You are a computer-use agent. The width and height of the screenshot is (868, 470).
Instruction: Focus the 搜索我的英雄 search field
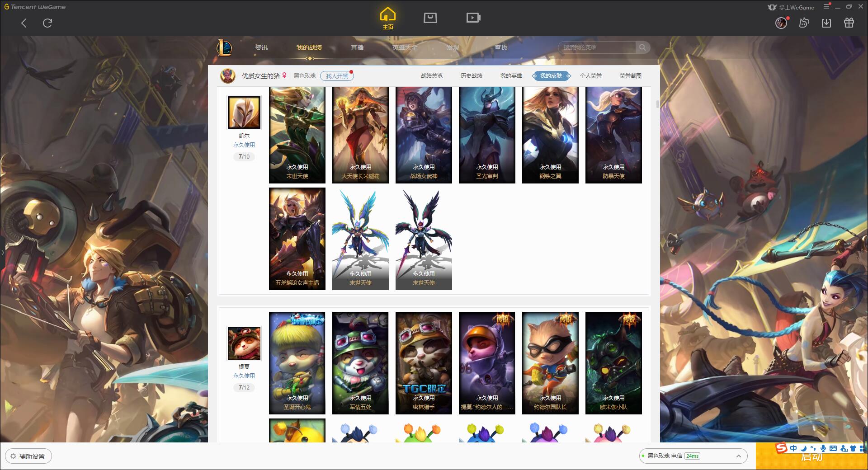click(x=597, y=47)
